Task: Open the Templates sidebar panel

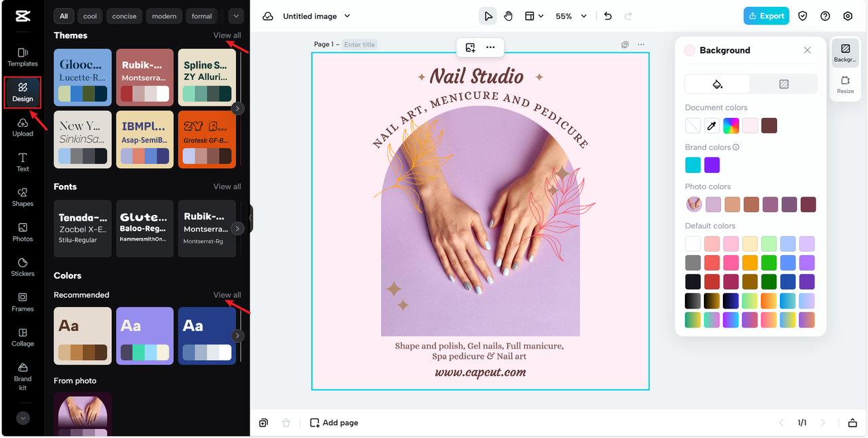Action: [22, 57]
